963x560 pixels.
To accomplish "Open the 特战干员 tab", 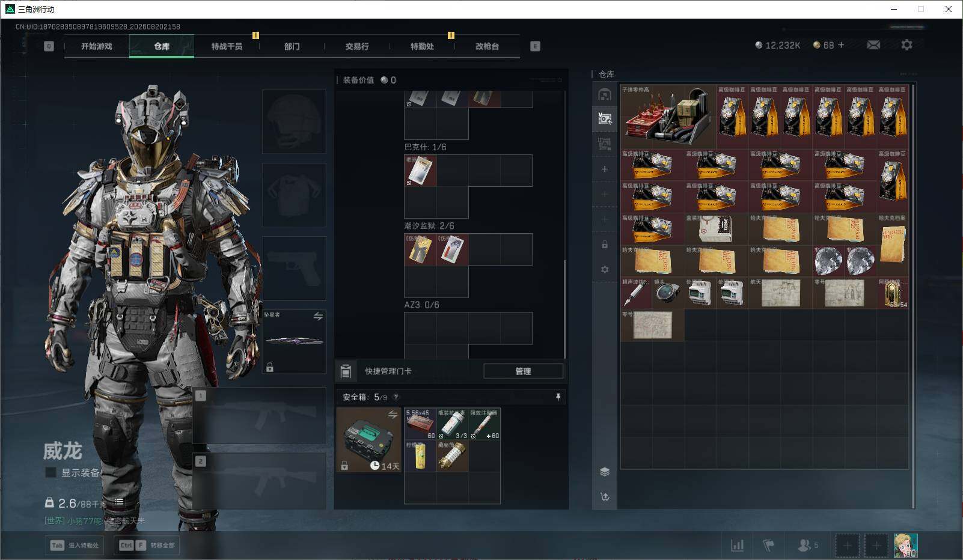I will pos(227,46).
